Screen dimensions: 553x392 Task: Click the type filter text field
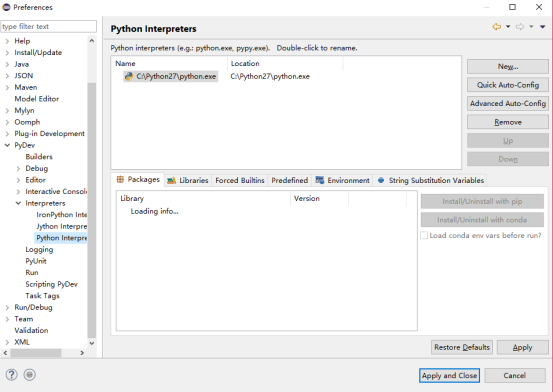point(48,26)
